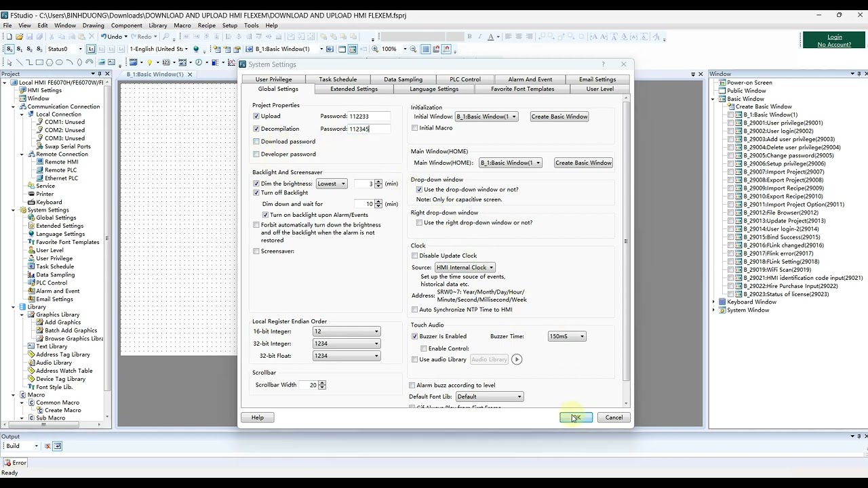Enable the Developer password checkbox

pyautogui.click(x=256, y=154)
